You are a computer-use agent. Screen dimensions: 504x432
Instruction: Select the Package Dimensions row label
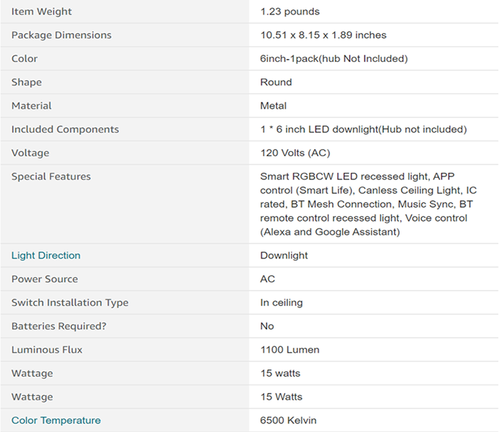pyautogui.click(x=61, y=35)
